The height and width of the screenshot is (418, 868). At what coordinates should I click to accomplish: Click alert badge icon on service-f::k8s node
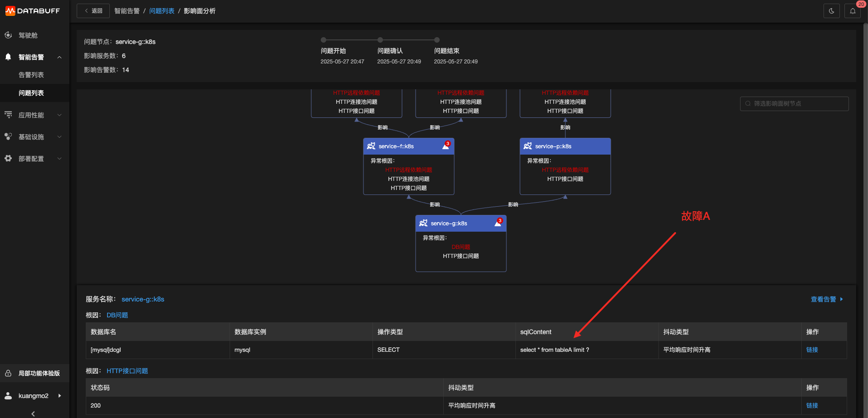pyautogui.click(x=446, y=146)
